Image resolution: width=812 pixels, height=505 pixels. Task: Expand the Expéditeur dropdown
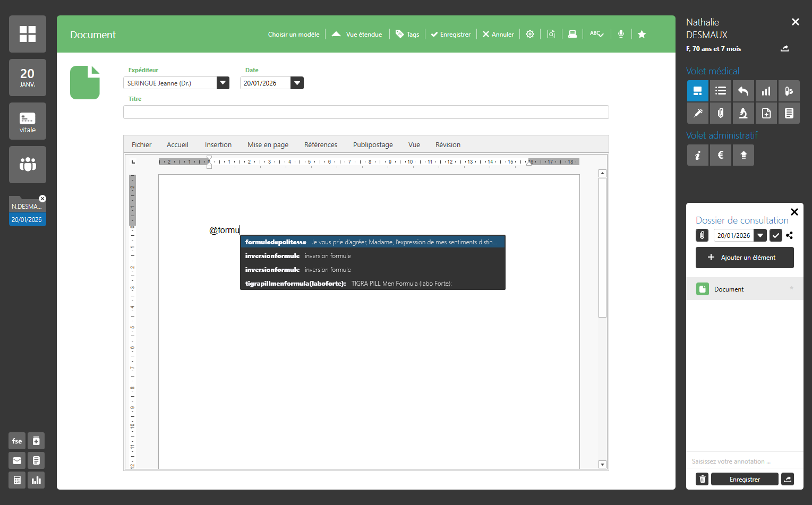[223, 83]
